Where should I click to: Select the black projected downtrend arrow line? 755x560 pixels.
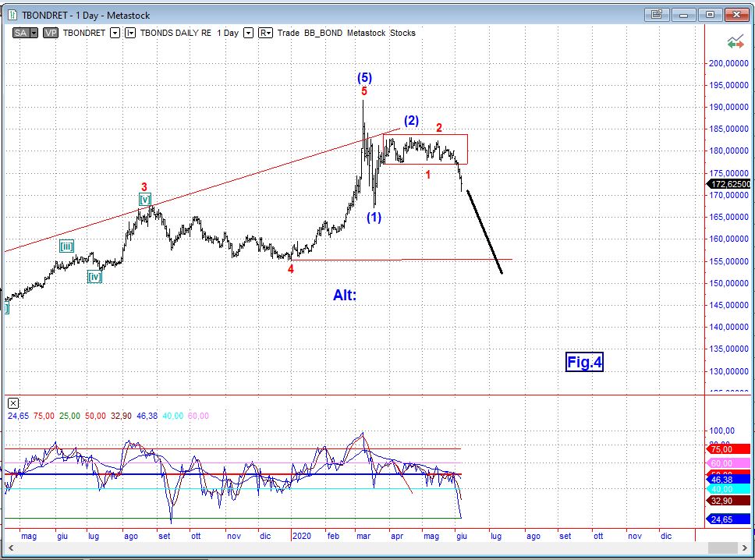[484, 232]
